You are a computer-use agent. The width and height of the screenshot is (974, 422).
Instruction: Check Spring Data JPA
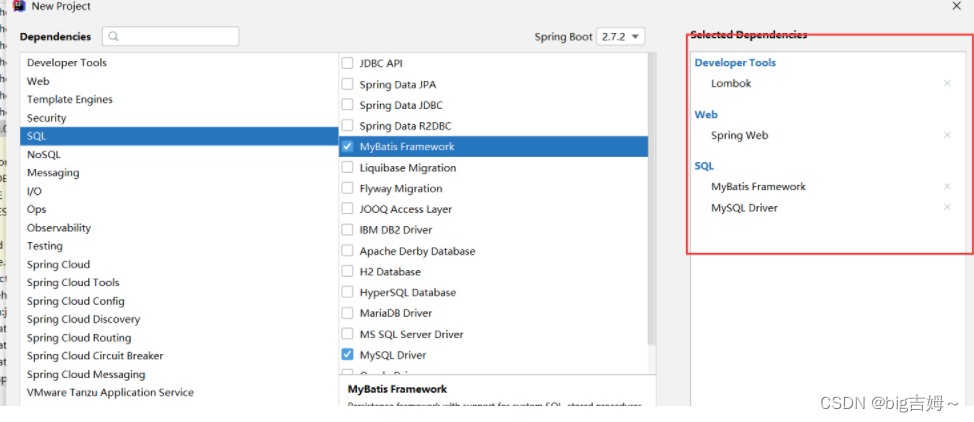pyautogui.click(x=347, y=85)
